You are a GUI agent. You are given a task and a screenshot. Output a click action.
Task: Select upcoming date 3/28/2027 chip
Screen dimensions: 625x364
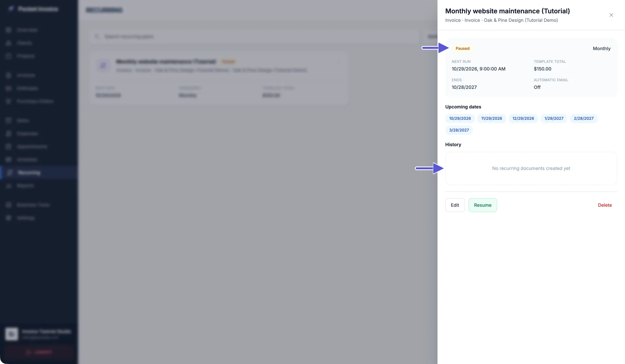pos(459,130)
